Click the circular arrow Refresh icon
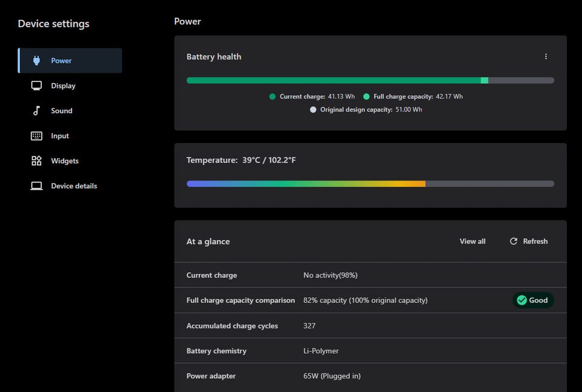Viewport: 582px width, 392px height. [x=513, y=241]
